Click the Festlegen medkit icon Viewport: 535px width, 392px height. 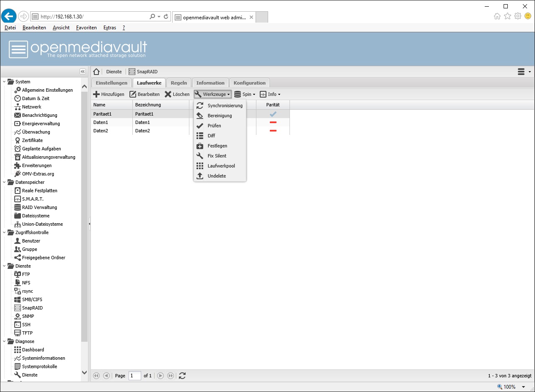pos(200,146)
